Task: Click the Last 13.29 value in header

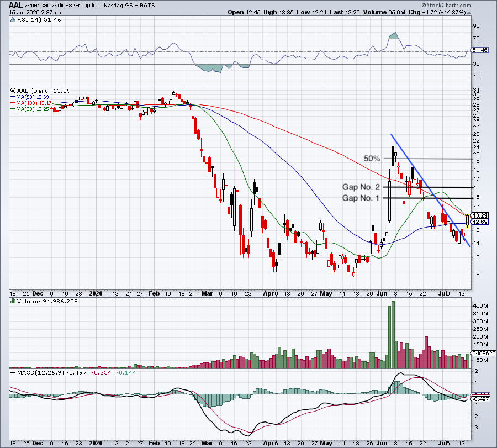Action: pyautogui.click(x=345, y=13)
